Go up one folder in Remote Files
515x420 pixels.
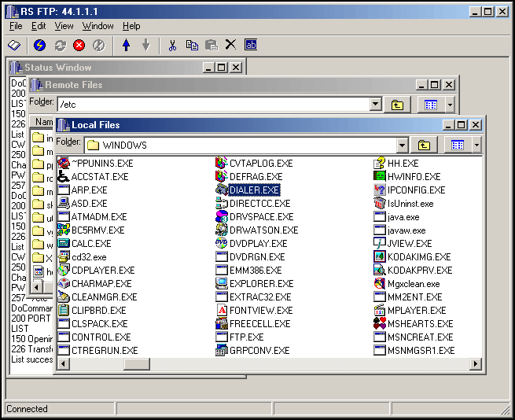point(397,105)
